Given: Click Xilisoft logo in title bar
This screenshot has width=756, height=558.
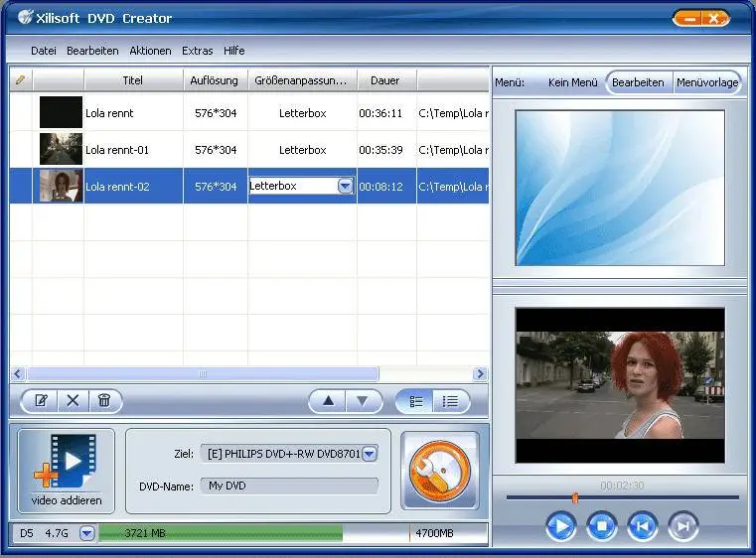Looking at the screenshot, I should (25, 17).
